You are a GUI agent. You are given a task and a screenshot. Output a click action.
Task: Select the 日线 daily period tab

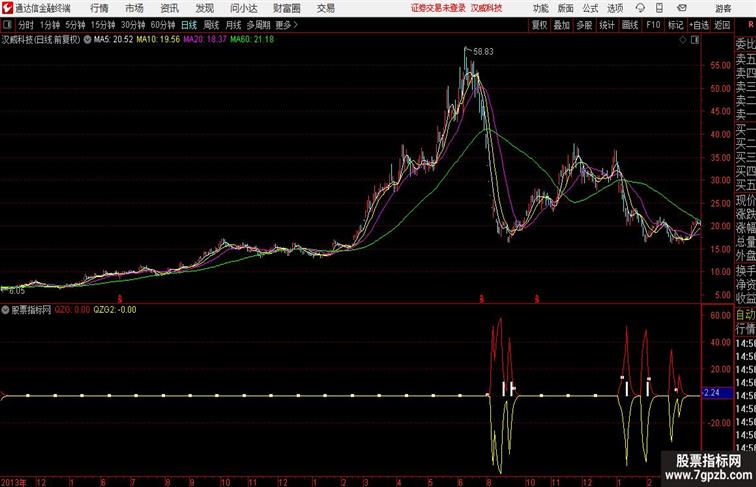[x=189, y=25]
